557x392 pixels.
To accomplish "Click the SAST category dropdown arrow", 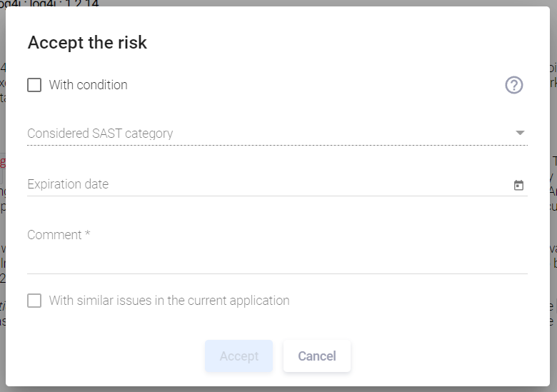I will [520, 133].
